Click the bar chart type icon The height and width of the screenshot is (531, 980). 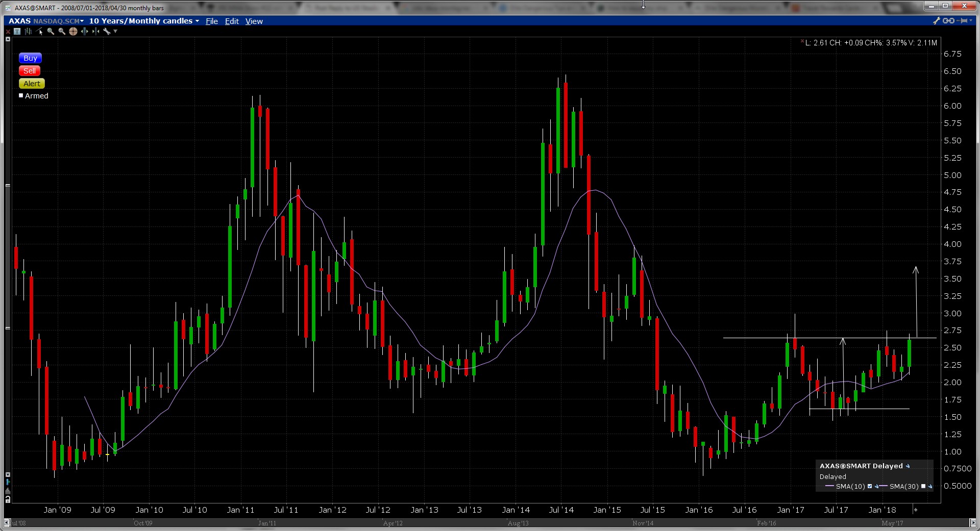[28, 31]
